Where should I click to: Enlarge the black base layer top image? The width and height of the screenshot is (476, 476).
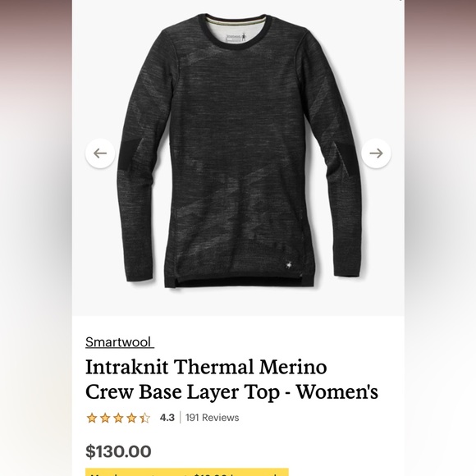coord(238,152)
